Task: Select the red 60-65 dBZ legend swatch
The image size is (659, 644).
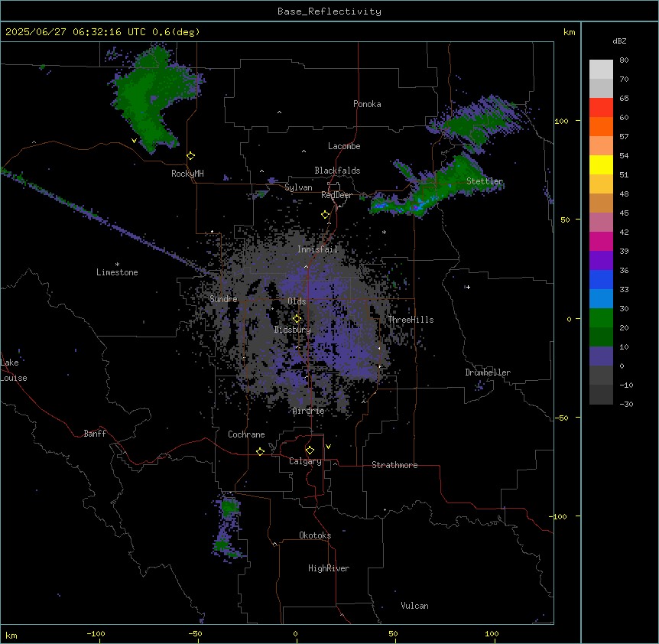Action: [601, 108]
